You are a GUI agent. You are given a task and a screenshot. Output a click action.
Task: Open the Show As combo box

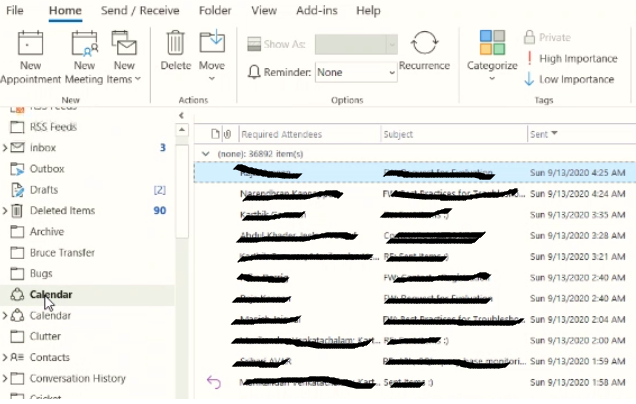[356, 44]
